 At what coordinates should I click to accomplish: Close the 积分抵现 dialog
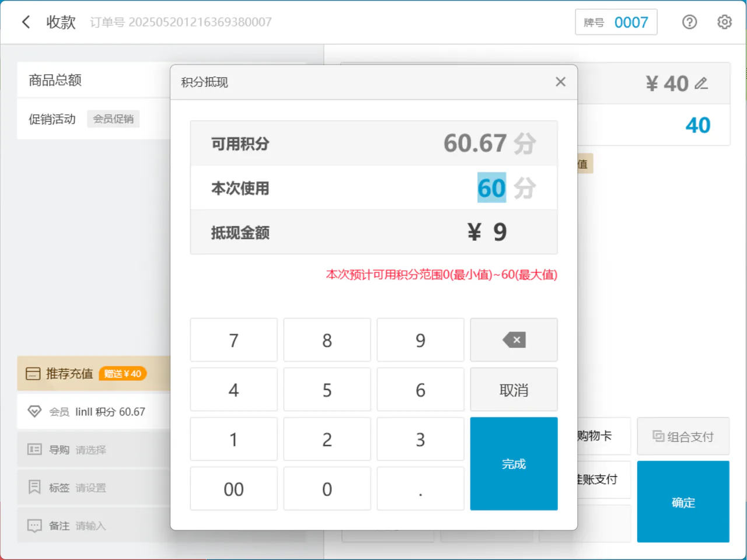click(560, 82)
